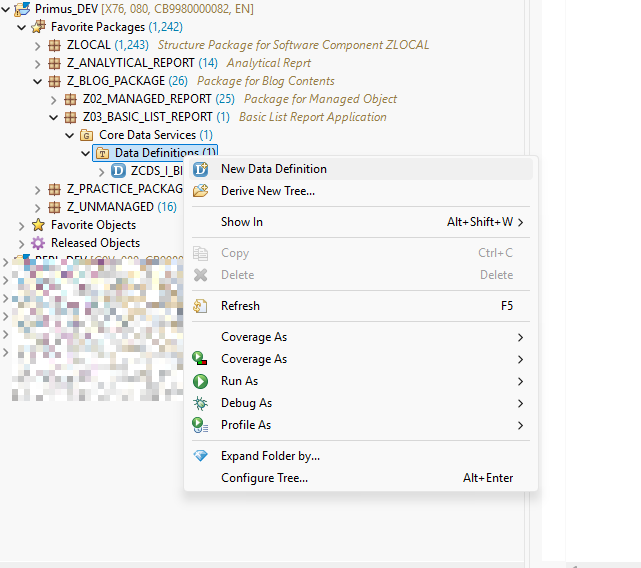Choose New Data Definition from context menu
This screenshot has height=568, width=641.
click(361, 169)
